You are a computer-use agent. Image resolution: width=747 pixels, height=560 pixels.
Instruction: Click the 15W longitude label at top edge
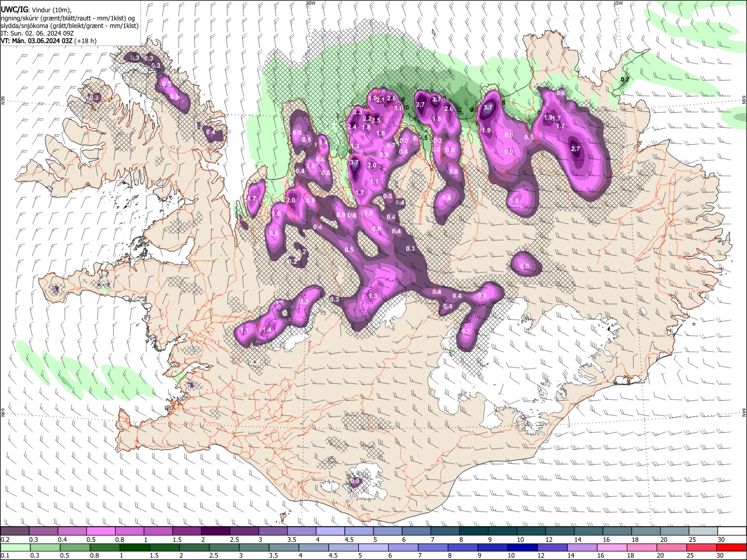618,3
